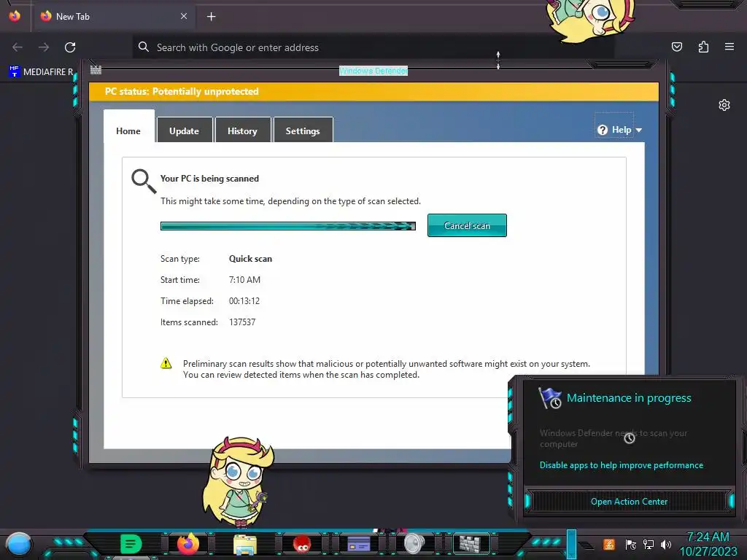
Task: Cancel the running scan
Action: [x=467, y=225]
